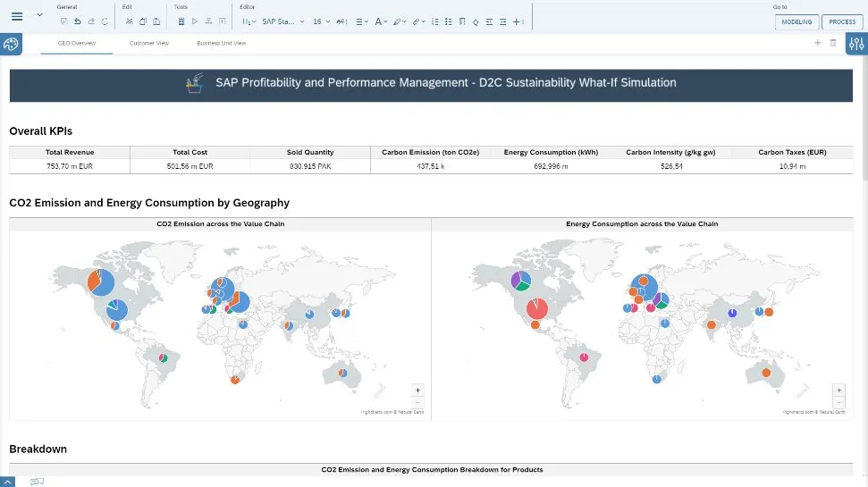Click the run play icon in Tools
Viewport: 868px width, 487px height.
click(x=194, y=21)
